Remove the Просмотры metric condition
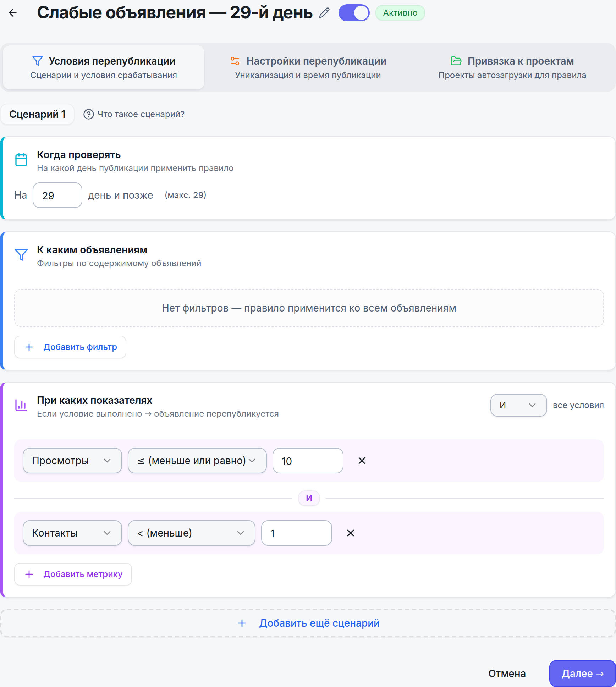The width and height of the screenshot is (616, 687). click(x=362, y=461)
